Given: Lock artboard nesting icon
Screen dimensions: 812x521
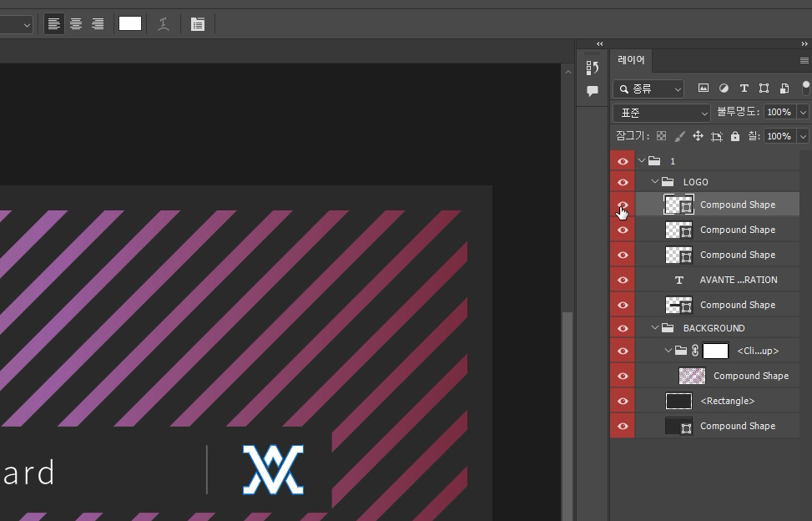Looking at the screenshot, I should pyautogui.click(x=717, y=136).
